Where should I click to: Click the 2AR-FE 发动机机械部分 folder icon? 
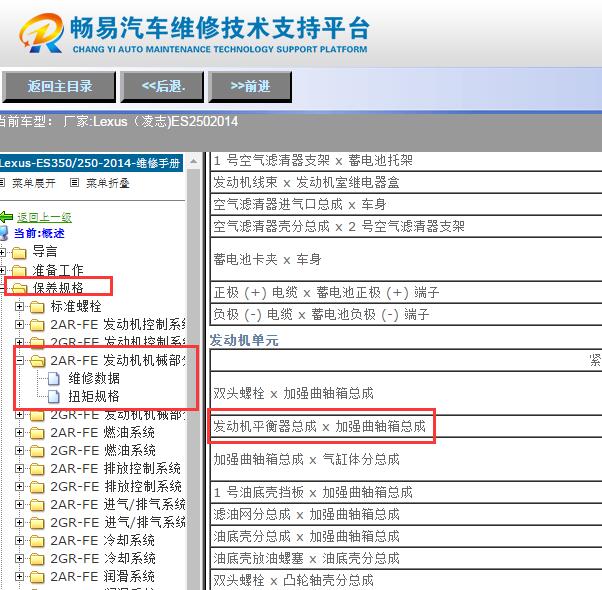pos(37,361)
